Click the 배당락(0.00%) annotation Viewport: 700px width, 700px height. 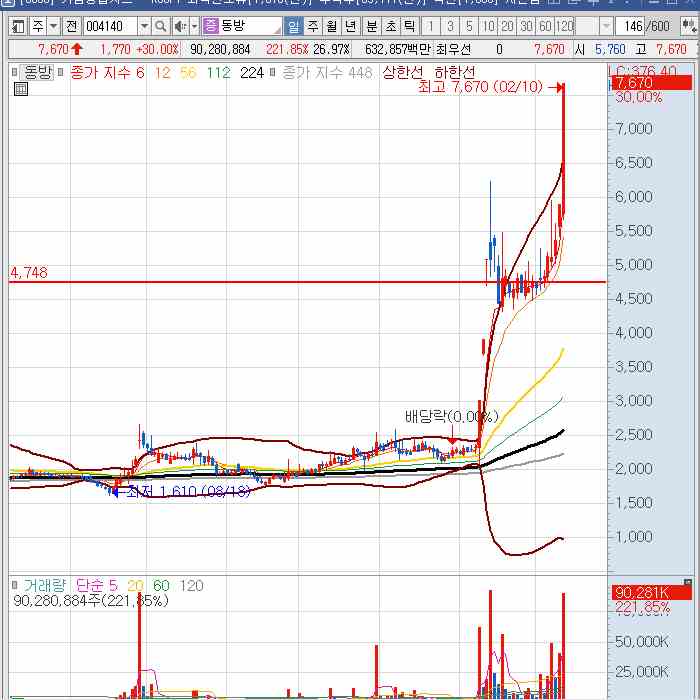451,417
